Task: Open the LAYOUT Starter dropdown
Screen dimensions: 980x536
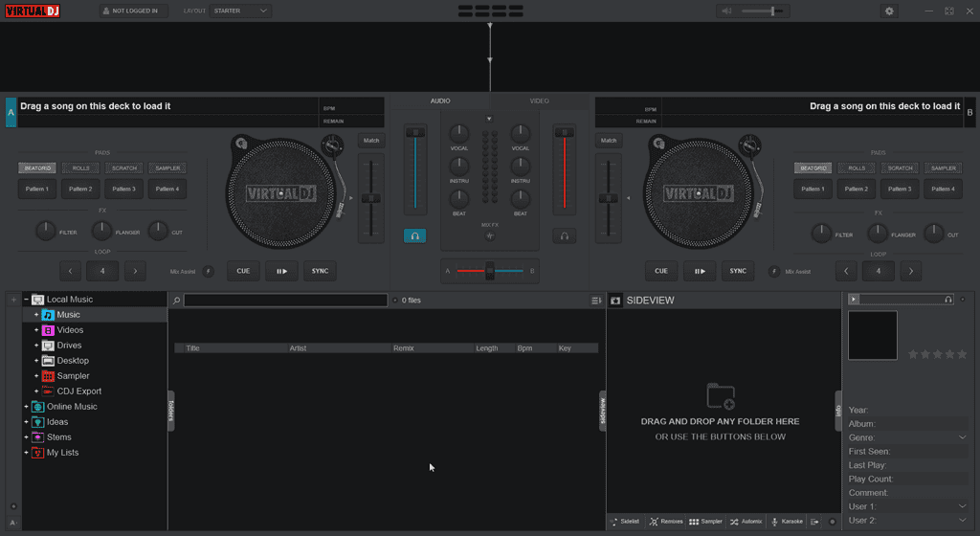Action: click(240, 11)
